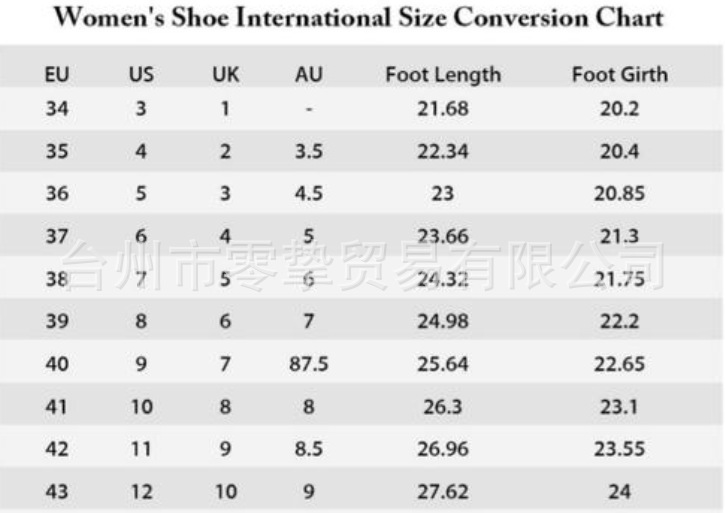725x513 pixels.
Task: Click the AU value 87.5
Action: (x=308, y=364)
